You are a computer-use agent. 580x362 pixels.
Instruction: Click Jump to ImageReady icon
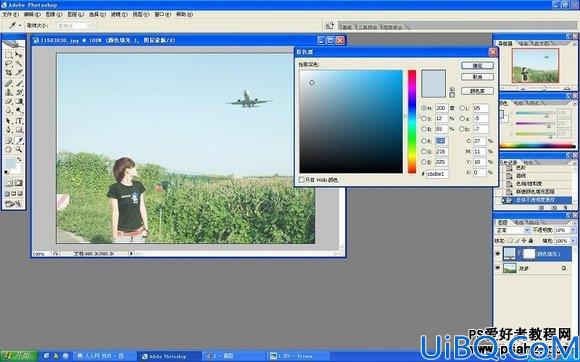[13, 203]
